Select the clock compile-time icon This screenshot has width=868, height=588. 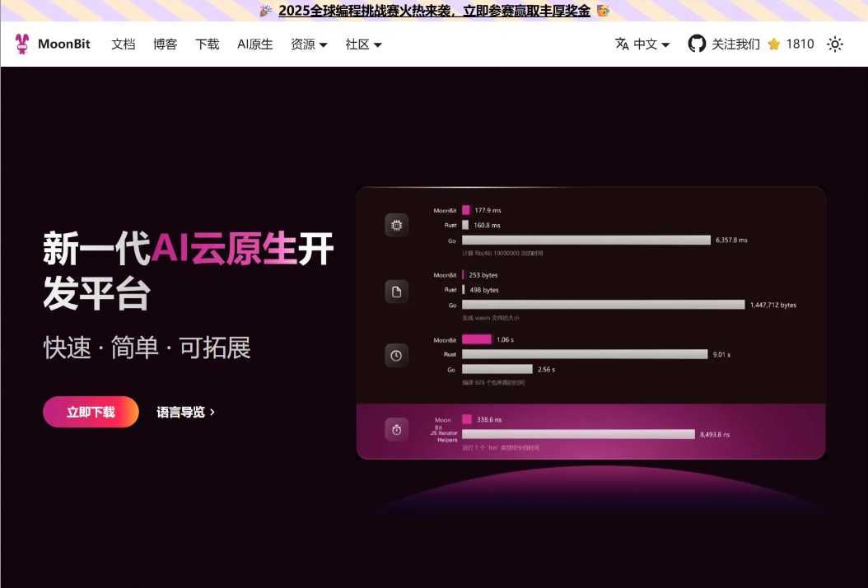(x=396, y=356)
